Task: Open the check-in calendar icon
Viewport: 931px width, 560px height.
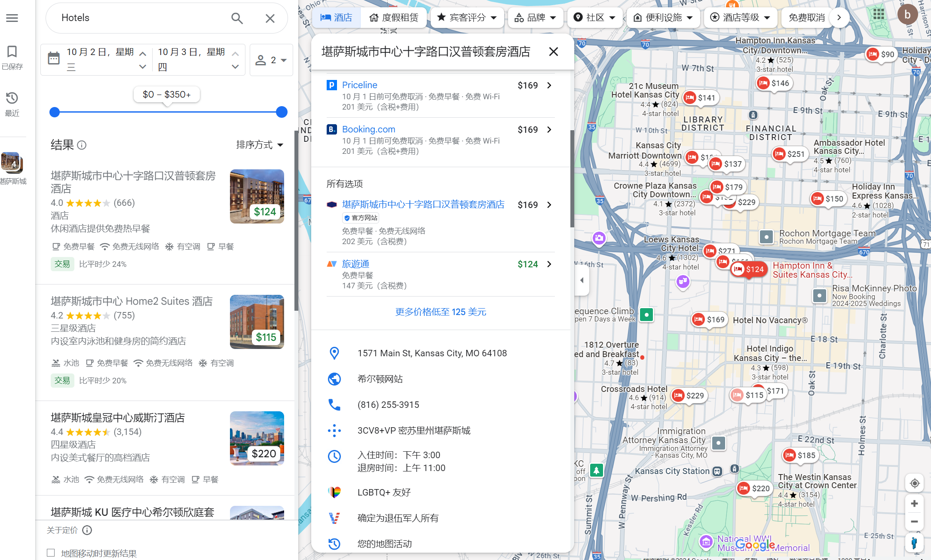Action: coord(54,58)
